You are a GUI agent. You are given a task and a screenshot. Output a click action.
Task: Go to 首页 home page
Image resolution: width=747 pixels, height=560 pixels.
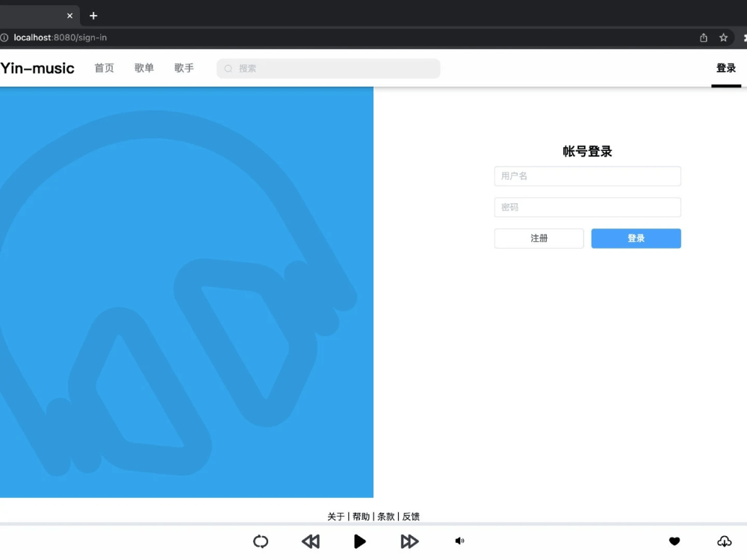pyautogui.click(x=105, y=68)
